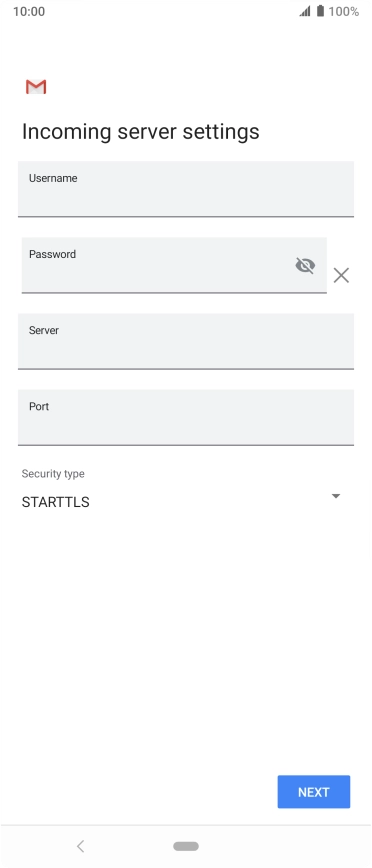
Task: Tap the Incoming server settings heading
Action: pos(141,132)
